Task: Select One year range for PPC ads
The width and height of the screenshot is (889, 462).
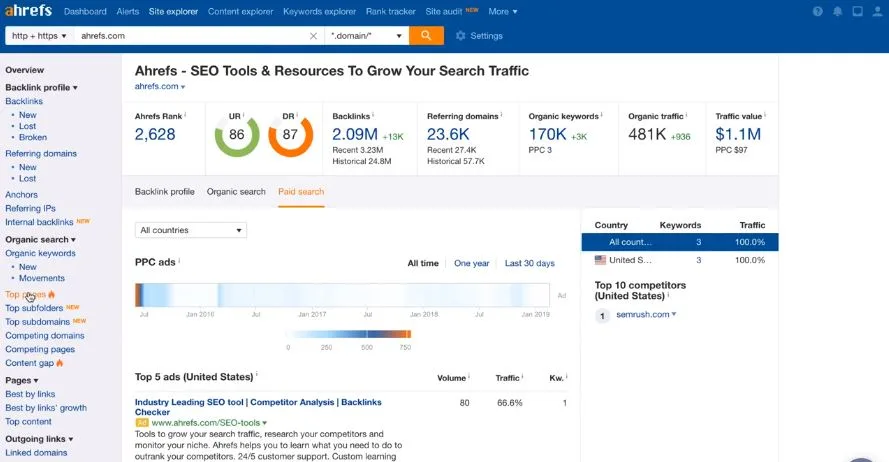Action: 472,263
